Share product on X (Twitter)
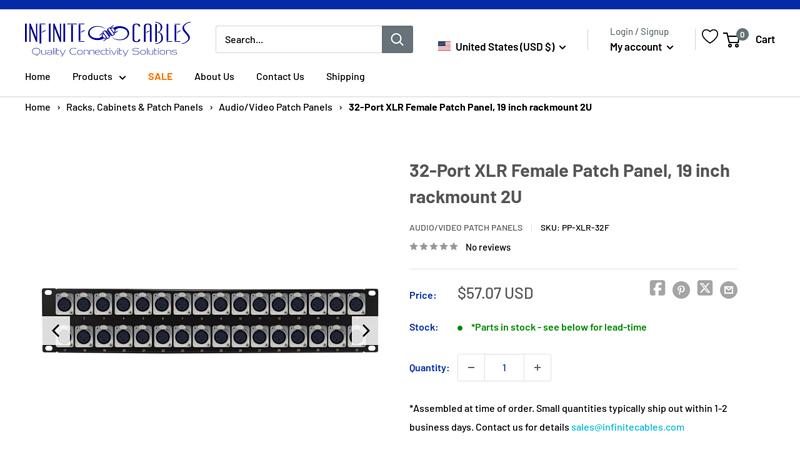 [x=705, y=288]
